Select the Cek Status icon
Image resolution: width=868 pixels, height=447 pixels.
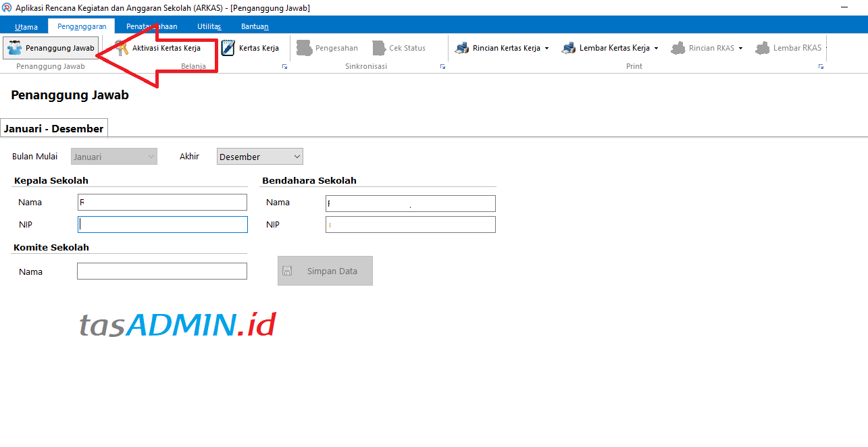[x=378, y=47]
